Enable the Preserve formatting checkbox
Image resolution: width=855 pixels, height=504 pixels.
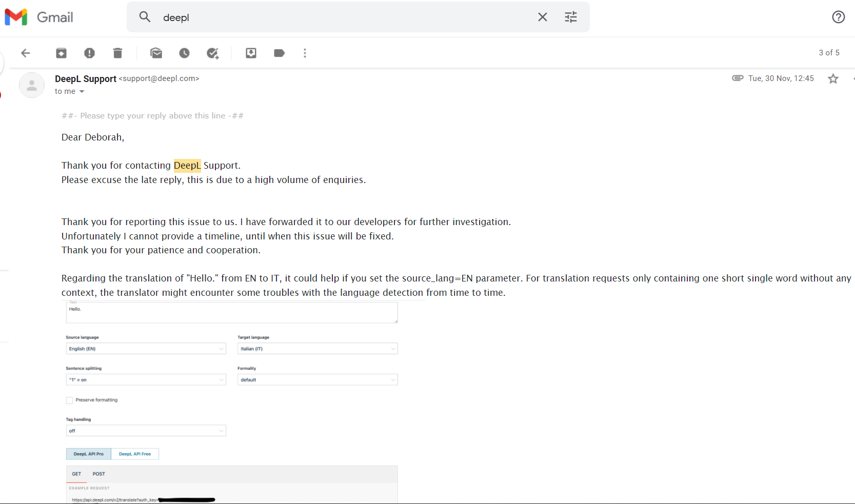coord(69,400)
